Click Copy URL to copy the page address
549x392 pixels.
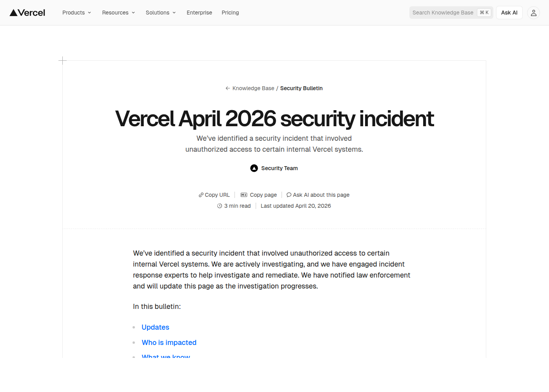[217, 195]
